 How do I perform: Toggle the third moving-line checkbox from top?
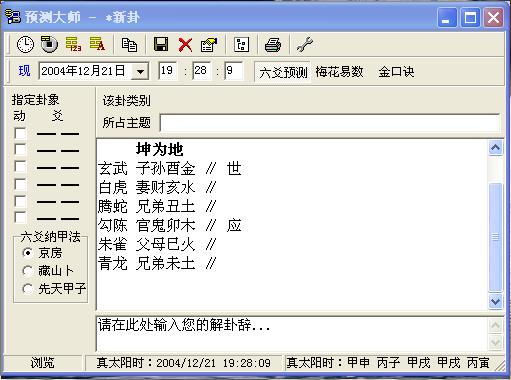click(20, 166)
